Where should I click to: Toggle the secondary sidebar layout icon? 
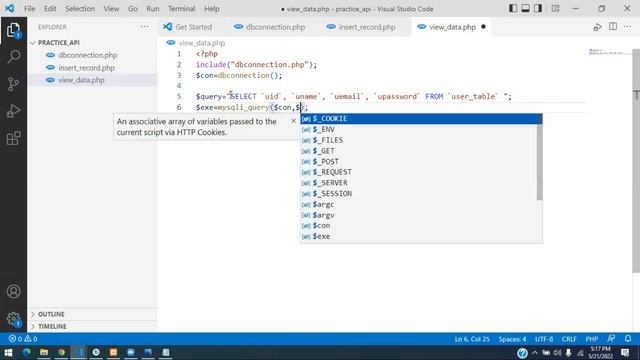click(x=538, y=8)
